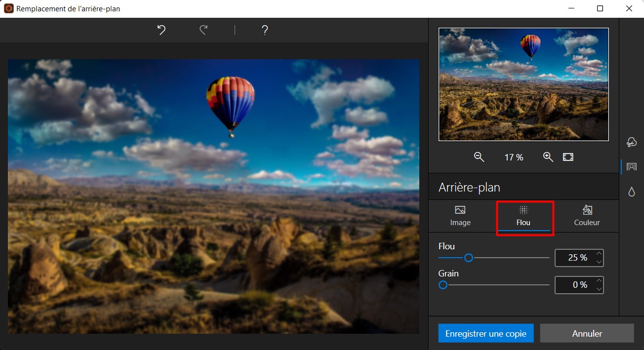Click the Grain slider handle

(443, 285)
